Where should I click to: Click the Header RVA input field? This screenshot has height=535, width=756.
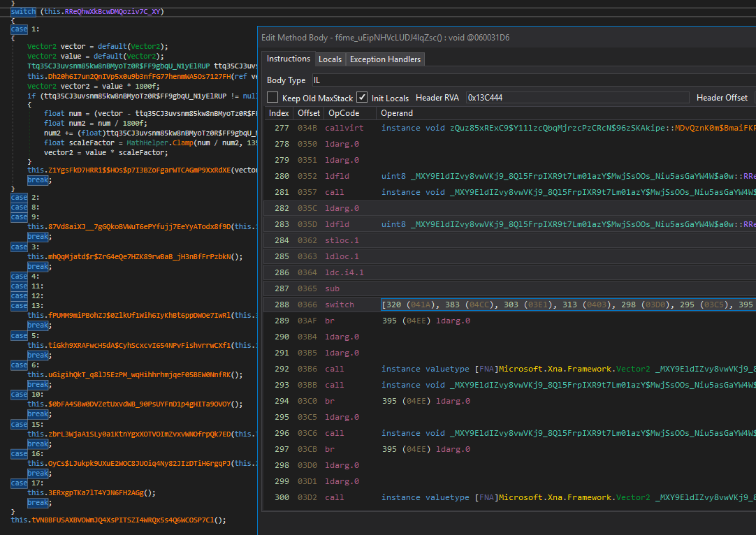pos(576,98)
